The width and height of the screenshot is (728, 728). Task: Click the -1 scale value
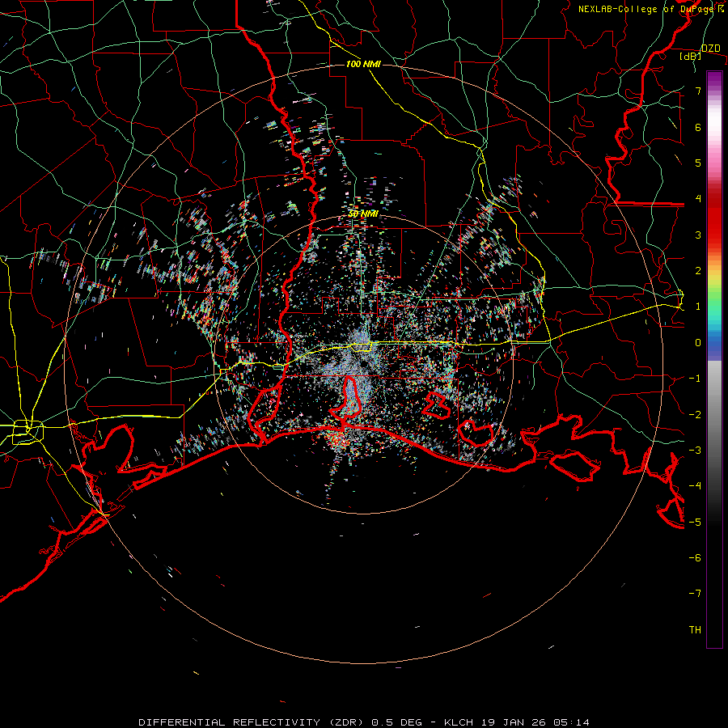695,379
